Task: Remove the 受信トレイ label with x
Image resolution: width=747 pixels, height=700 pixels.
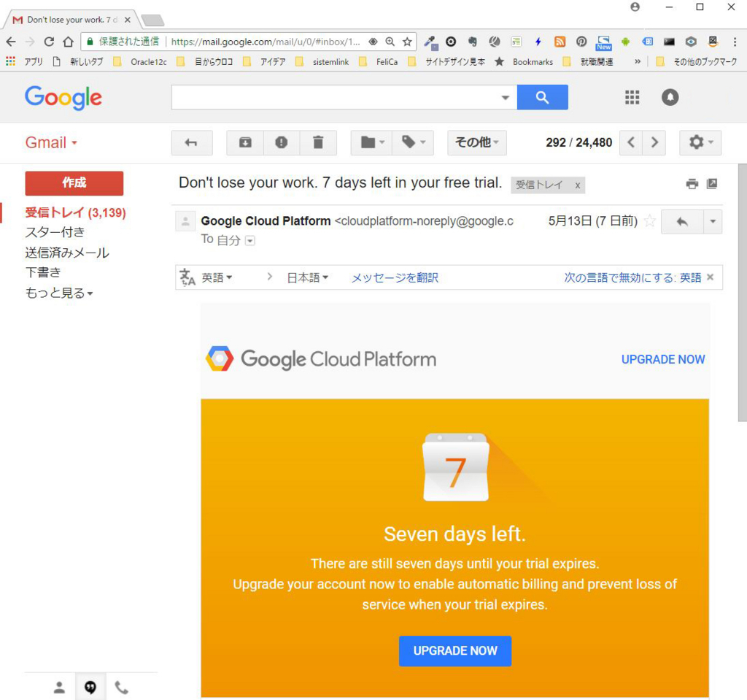Action: [x=578, y=185]
